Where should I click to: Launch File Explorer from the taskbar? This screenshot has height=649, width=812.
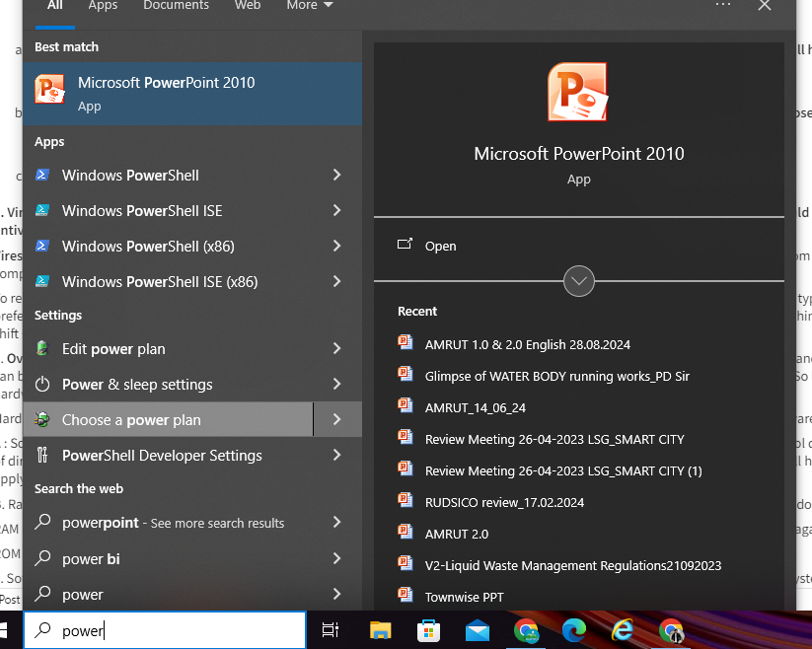pyautogui.click(x=381, y=630)
